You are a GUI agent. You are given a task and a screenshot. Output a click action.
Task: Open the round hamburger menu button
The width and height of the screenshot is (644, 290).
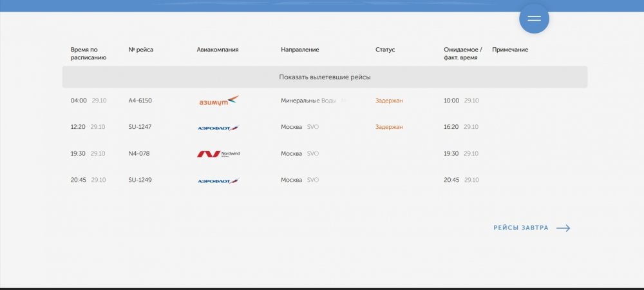pyautogui.click(x=534, y=19)
